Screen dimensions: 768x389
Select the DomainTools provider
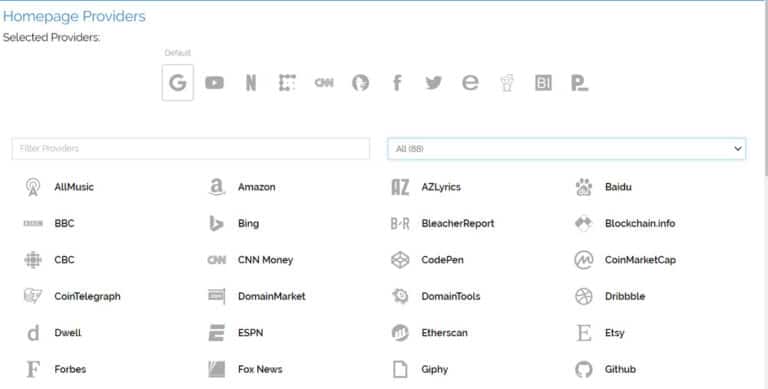click(x=435, y=296)
